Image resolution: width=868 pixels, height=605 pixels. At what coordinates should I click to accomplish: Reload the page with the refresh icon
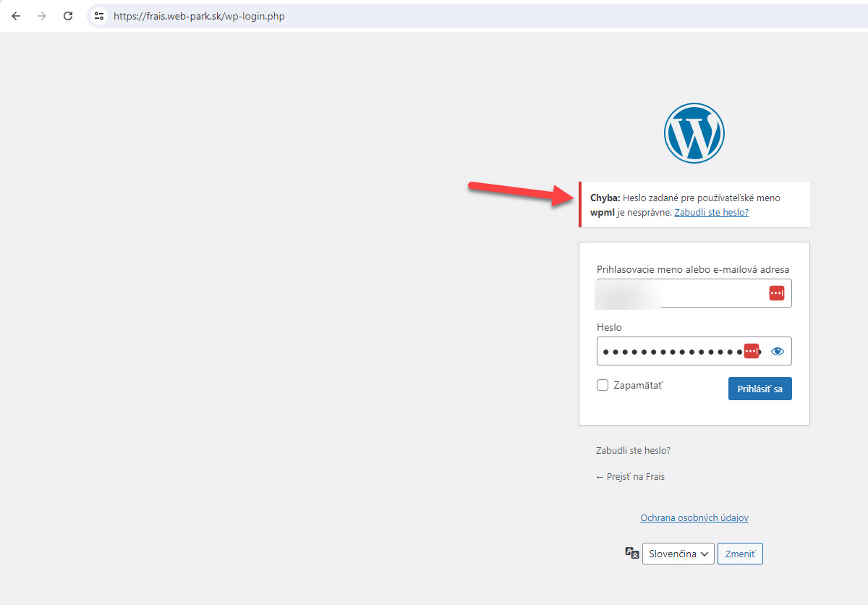68,16
